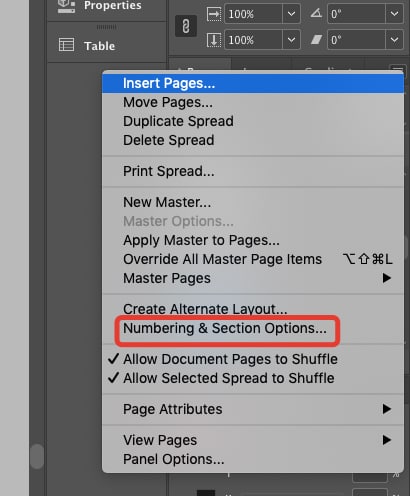Toggle the constrain proportions link icon
This screenshot has height=496, width=410.
tap(186, 26)
